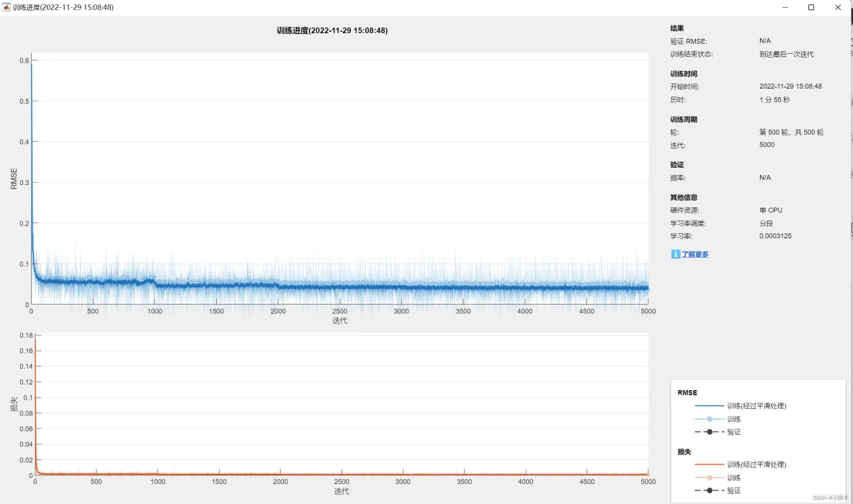Click the 轮: label
The width and height of the screenshot is (853, 504).
[x=674, y=132]
